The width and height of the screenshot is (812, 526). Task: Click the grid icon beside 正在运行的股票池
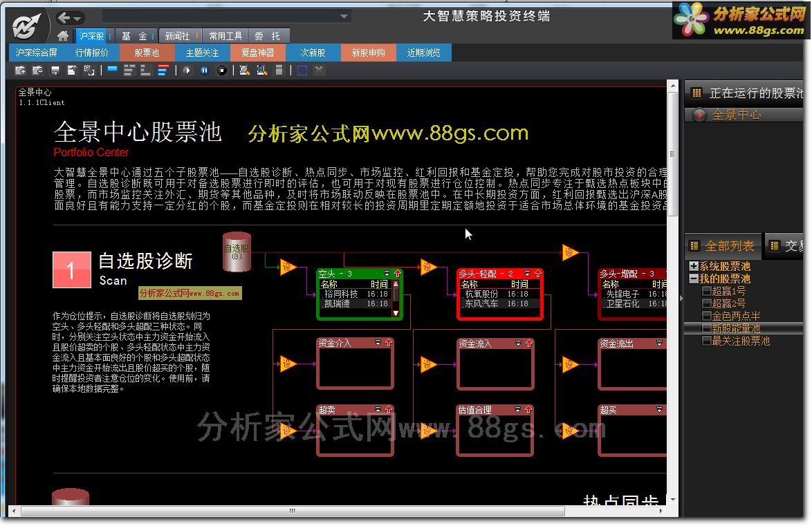point(696,93)
